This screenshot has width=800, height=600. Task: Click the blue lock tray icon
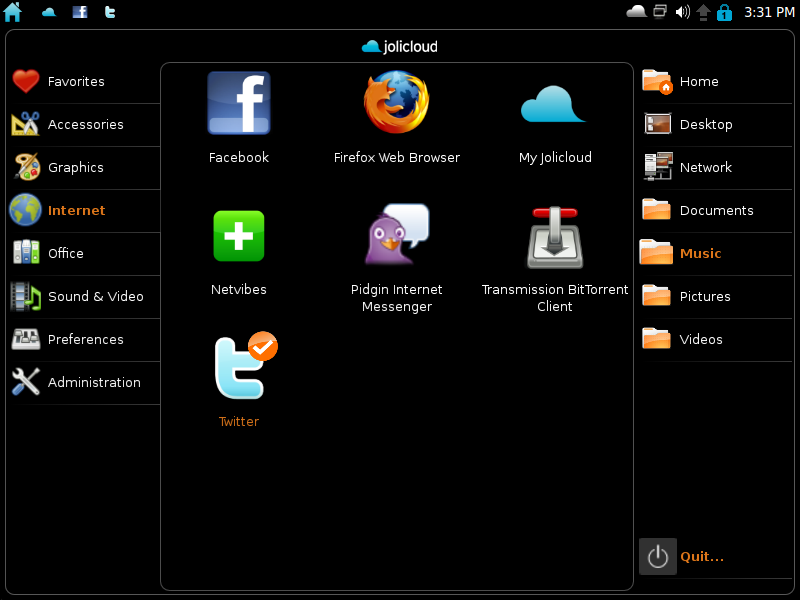coord(724,12)
